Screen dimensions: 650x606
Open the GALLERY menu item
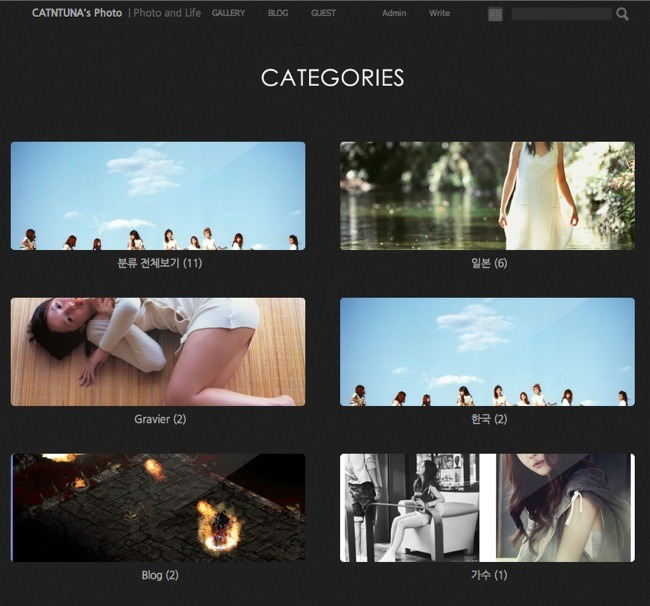(228, 13)
